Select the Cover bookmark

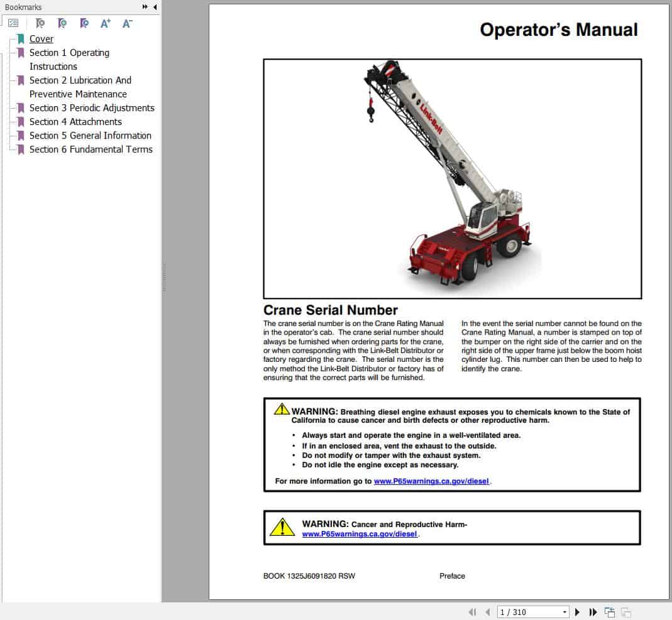tap(41, 38)
